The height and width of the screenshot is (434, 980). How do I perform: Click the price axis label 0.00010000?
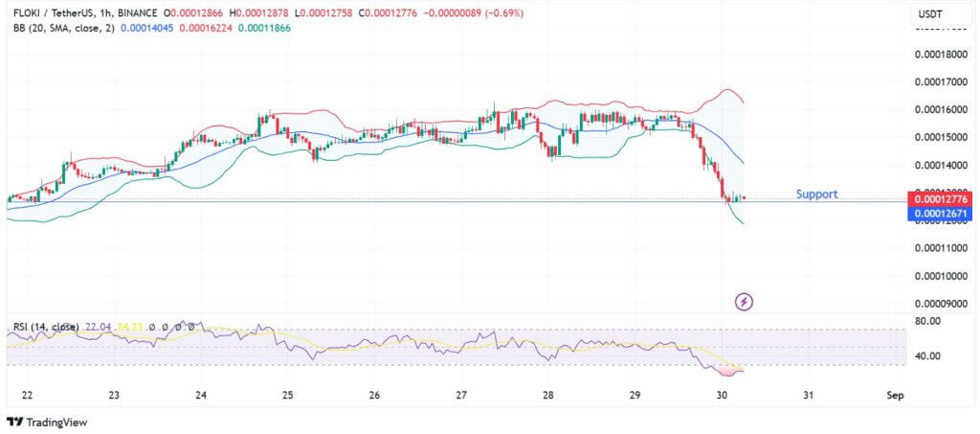pos(942,276)
